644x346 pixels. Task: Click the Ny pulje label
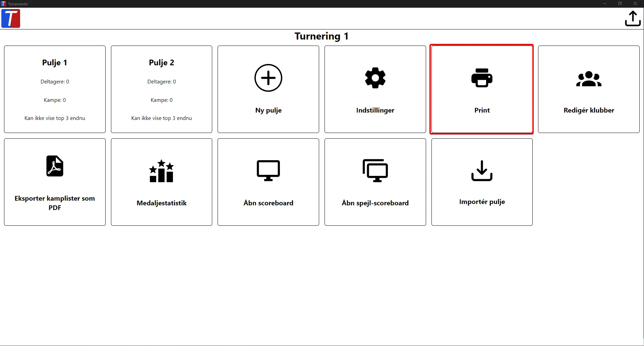[268, 110]
